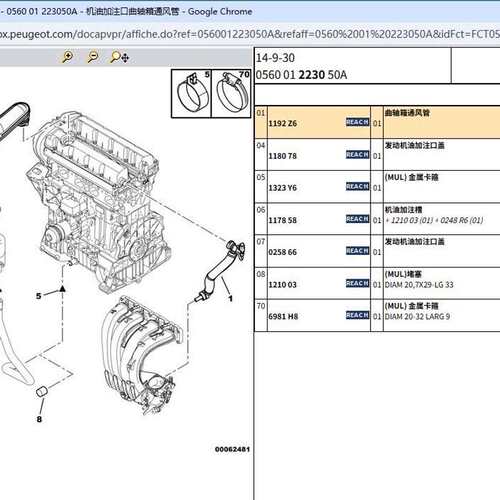Screen dimensions: 500x500
Task: Select part number 1180 78
Action: click(283, 156)
